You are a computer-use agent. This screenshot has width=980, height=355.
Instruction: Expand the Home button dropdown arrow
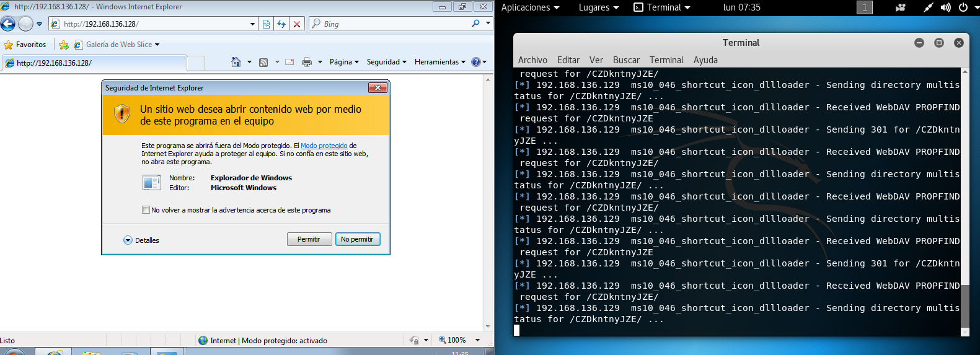pos(249,62)
